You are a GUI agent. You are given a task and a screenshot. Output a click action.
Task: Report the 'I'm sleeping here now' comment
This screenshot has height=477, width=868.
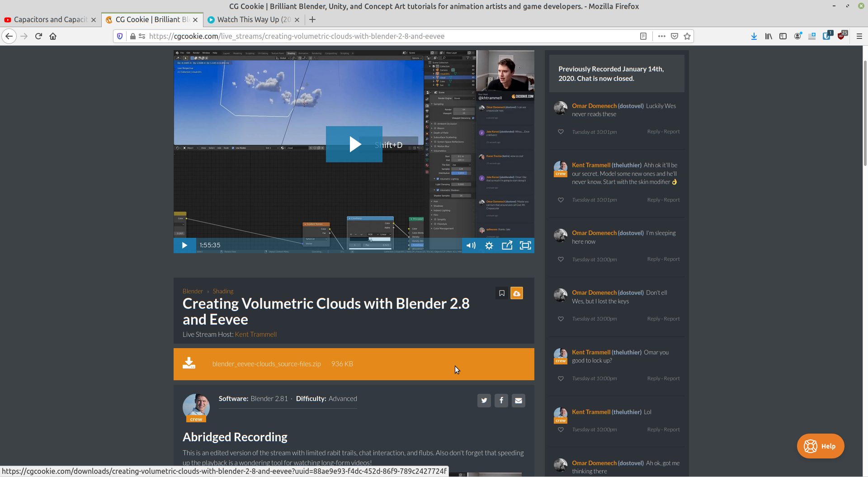[x=672, y=259]
